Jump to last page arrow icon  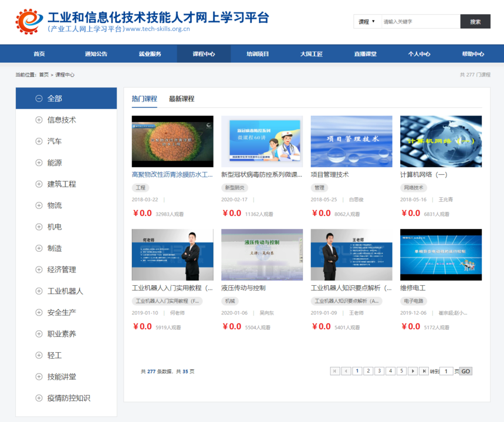click(x=424, y=371)
